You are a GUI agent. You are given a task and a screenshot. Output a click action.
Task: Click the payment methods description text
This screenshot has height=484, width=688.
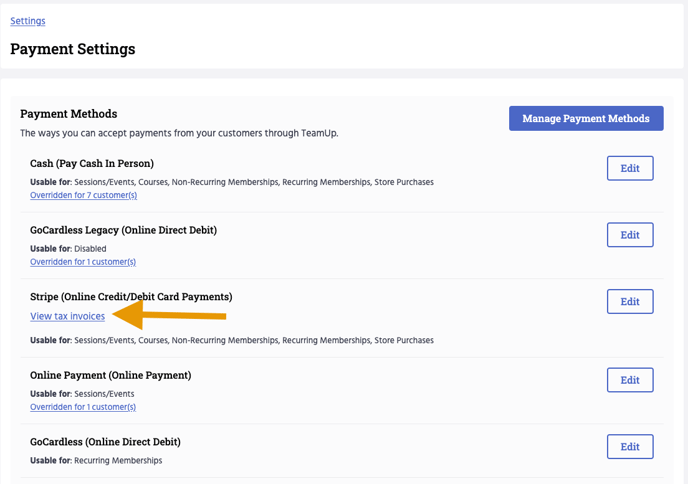tap(179, 133)
